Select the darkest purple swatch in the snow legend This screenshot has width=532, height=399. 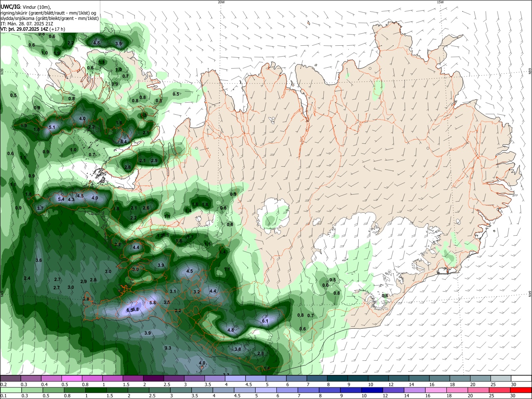click(x=153, y=379)
